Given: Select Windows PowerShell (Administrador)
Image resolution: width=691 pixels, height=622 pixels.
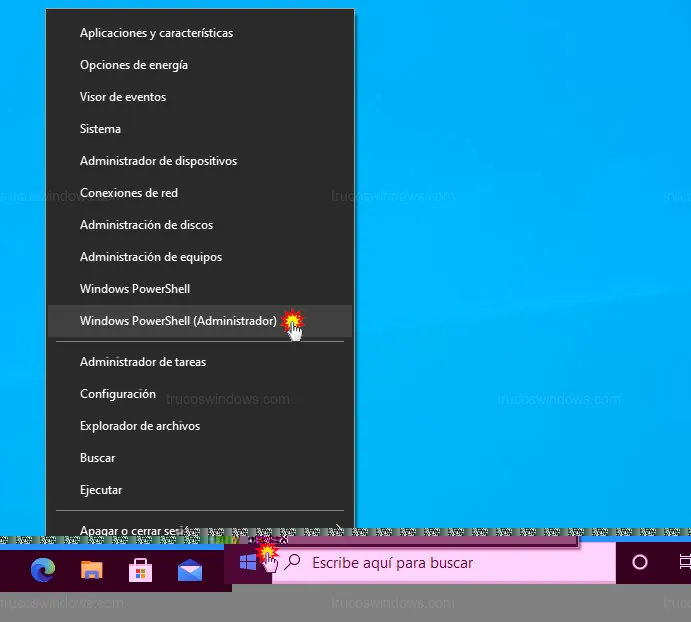Looking at the screenshot, I should point(178,321).
